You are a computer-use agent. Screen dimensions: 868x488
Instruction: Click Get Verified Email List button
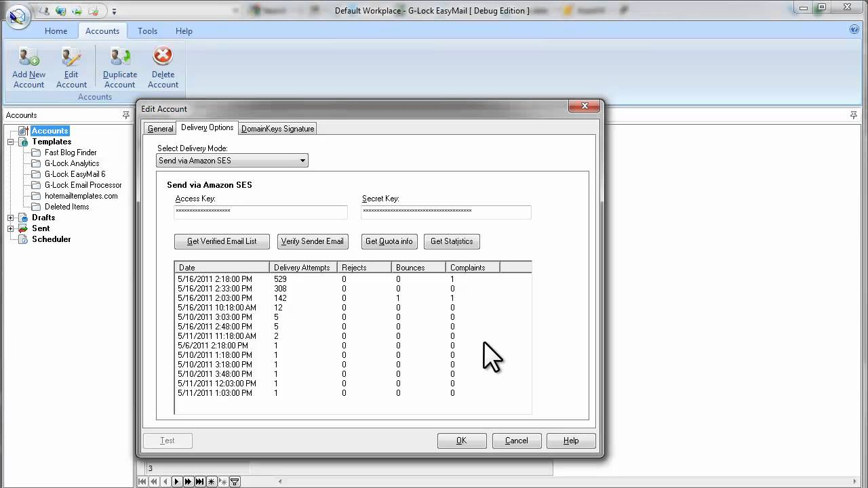(222, 241)
